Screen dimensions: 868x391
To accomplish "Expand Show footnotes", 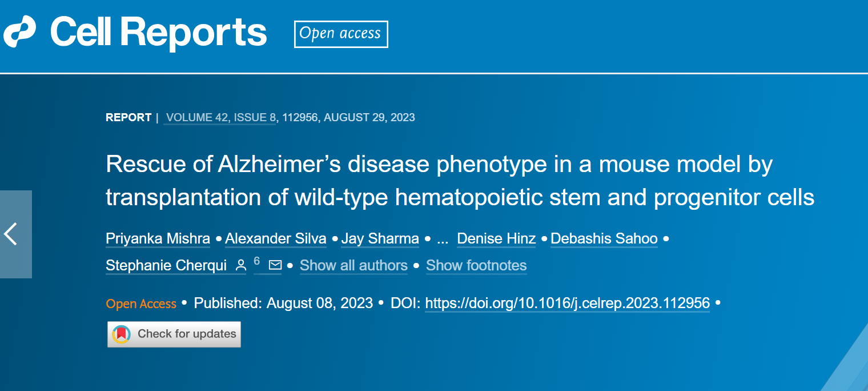I will [x=476, y=265].
